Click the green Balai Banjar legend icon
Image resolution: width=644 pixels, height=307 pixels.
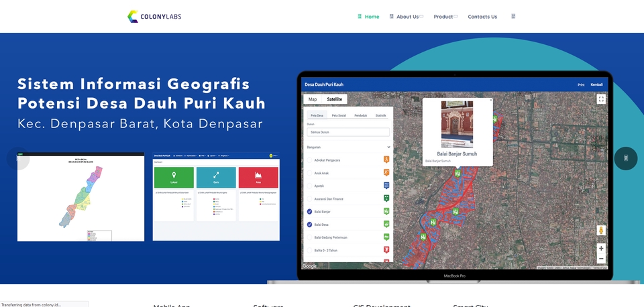[x=386, y=211]
